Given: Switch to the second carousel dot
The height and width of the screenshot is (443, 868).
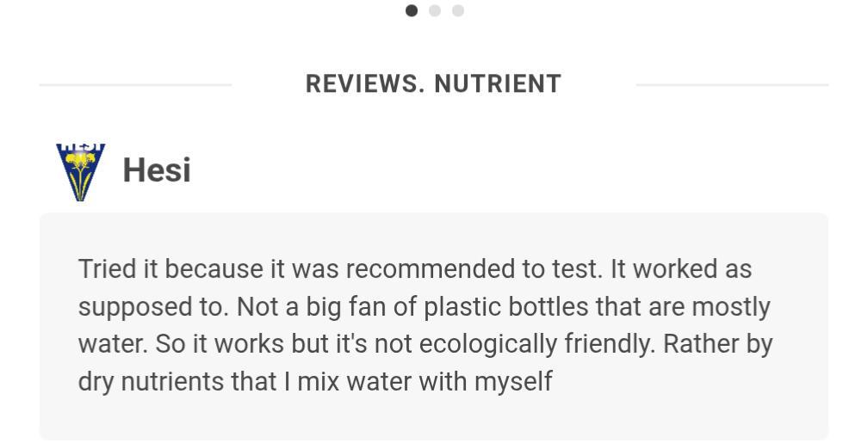Looking at the screenshot, I should pyautogui.click(x=435, y=10).
